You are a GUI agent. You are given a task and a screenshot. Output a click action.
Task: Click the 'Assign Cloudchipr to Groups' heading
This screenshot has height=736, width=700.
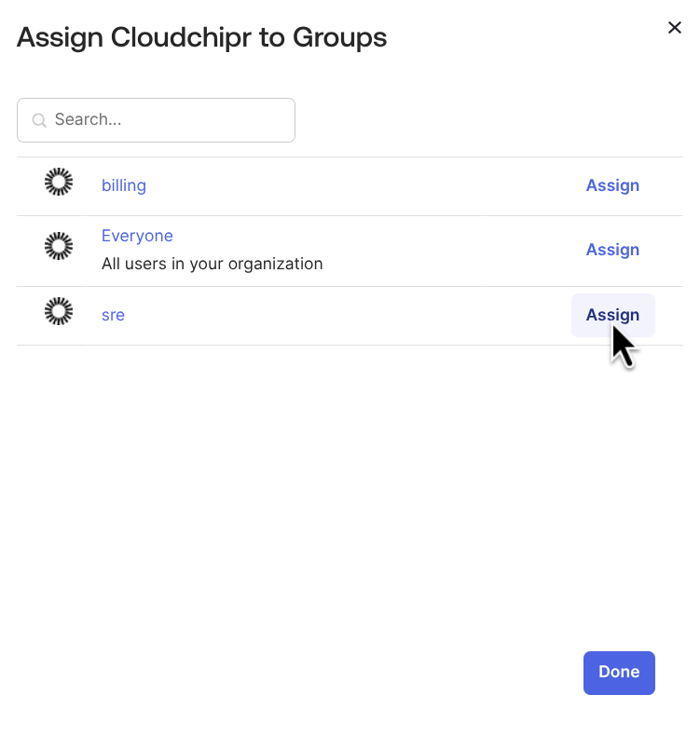(202, 37)
